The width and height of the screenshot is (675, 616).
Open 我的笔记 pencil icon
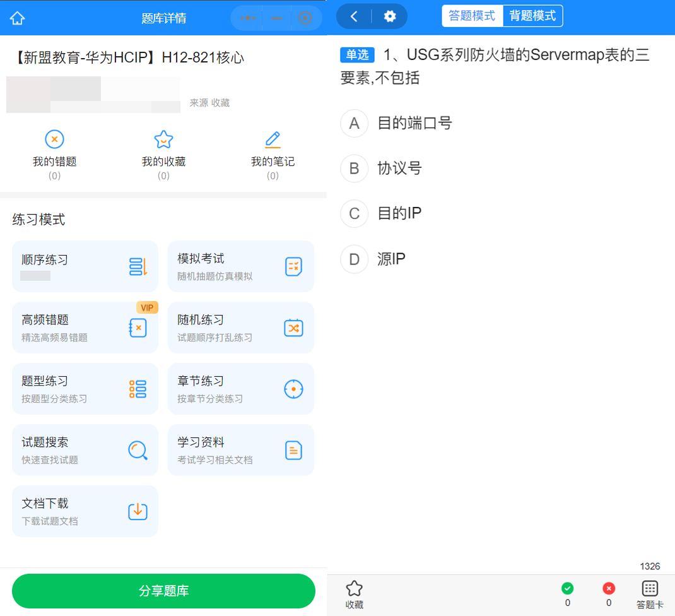click(x=273, y=139)
